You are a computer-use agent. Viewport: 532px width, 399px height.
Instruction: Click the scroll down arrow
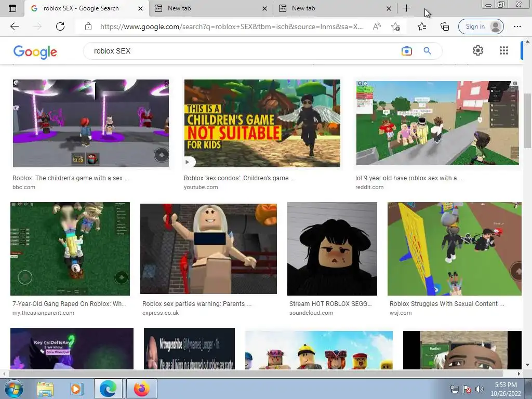pos(527,365)
